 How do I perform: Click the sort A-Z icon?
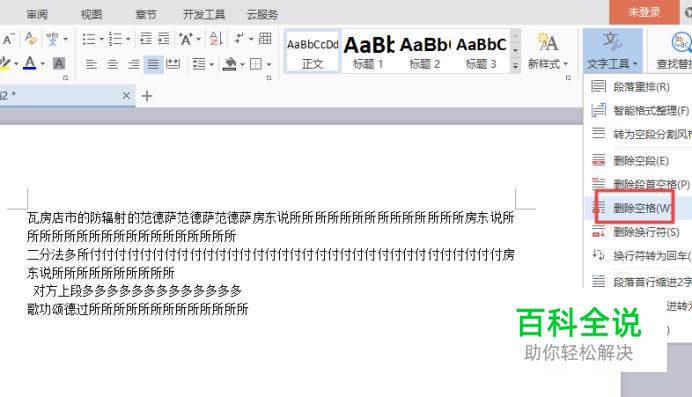(216, 39)
